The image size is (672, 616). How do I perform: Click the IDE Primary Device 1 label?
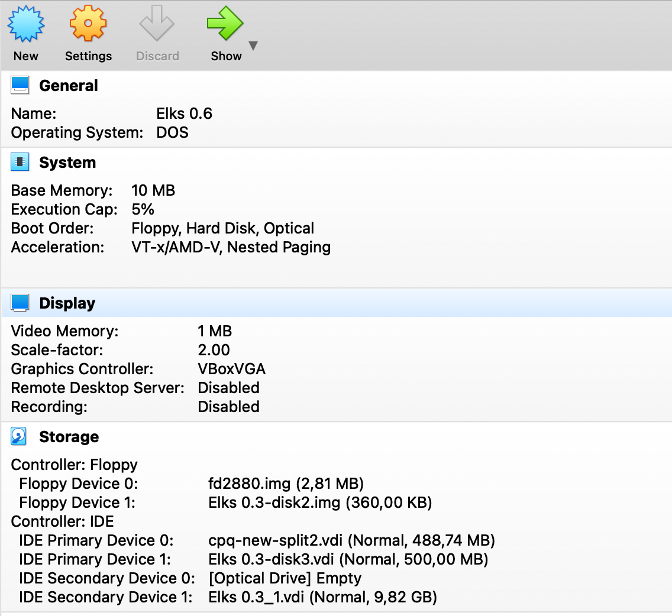pyautogui.click(x=95, y=559)
